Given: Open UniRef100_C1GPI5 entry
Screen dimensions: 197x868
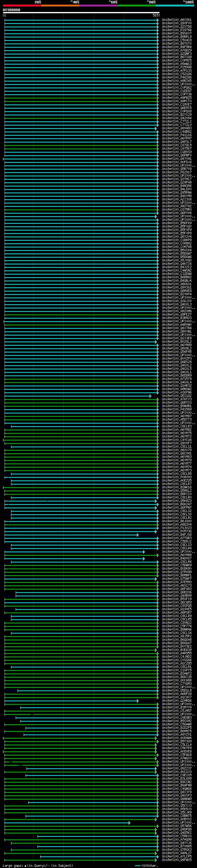Looking at the screenshot, I should 176,670.
